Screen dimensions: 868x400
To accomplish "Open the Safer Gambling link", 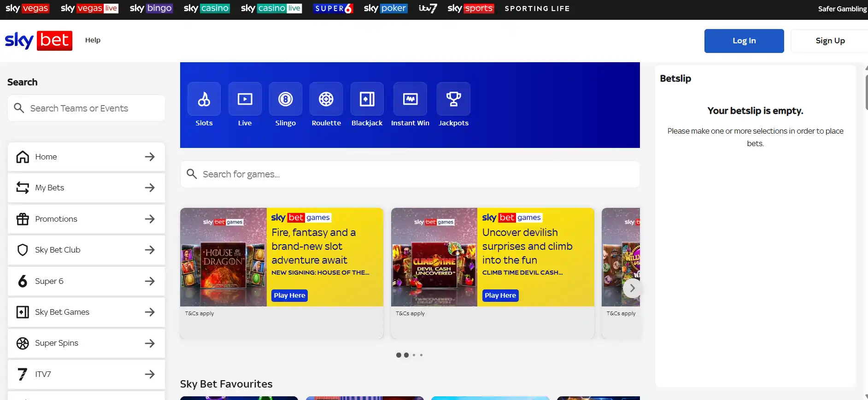I will (843, 9).
